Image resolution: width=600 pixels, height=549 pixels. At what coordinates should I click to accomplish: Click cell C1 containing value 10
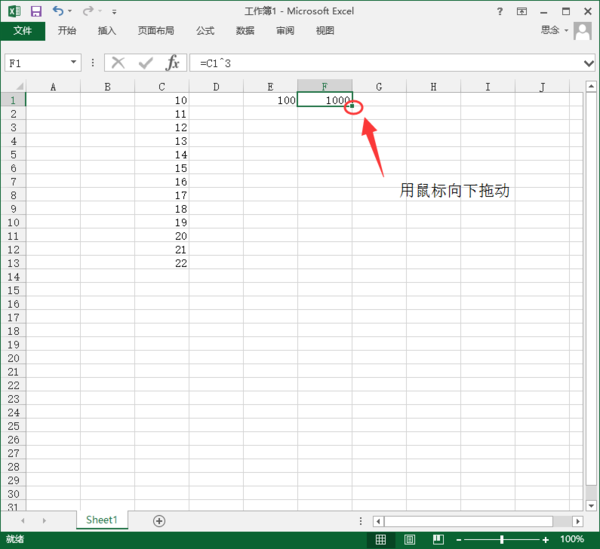click(x=162, y=100)
